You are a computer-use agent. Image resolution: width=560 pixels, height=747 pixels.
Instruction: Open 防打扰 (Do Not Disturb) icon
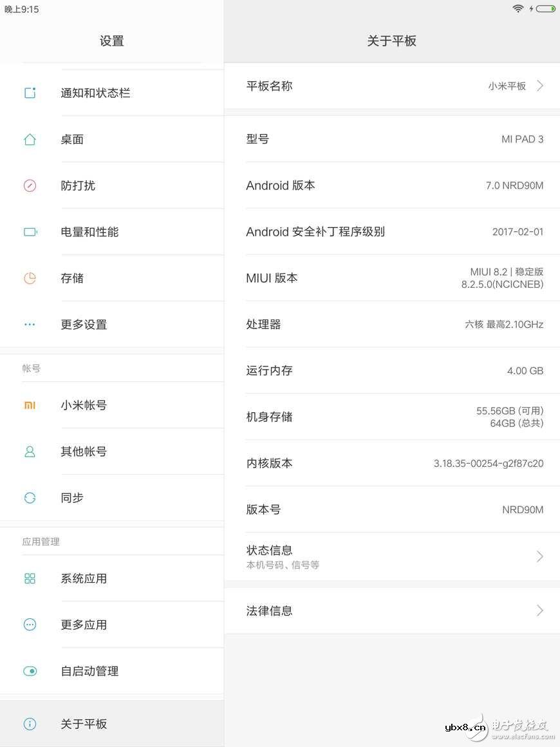click(30, 185)
